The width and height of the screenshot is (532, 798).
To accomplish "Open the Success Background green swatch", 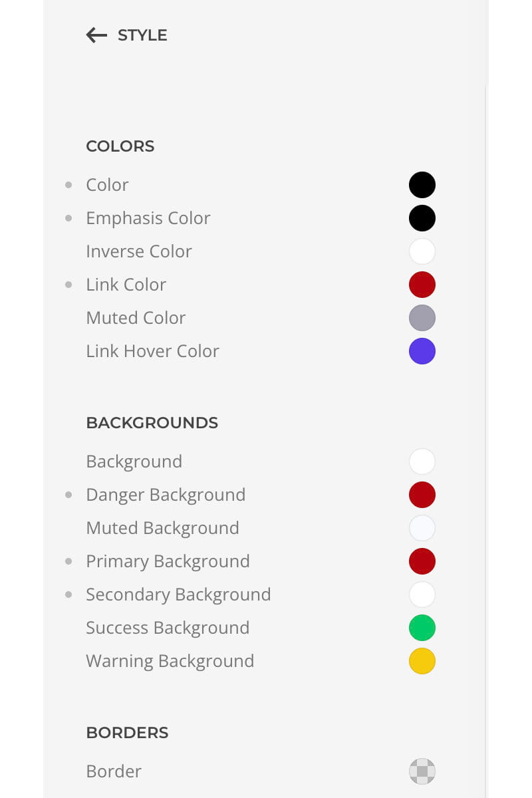I will pyautogui.click(x=422, y=628).
